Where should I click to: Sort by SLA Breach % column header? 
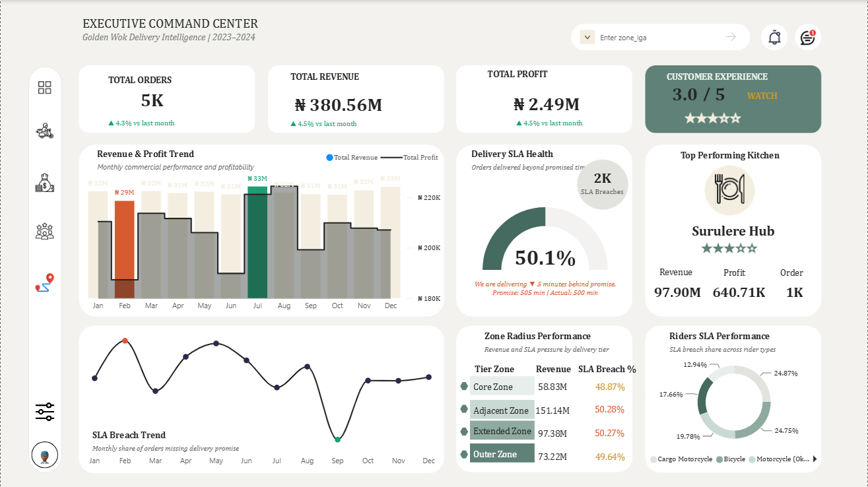(607, 369)
